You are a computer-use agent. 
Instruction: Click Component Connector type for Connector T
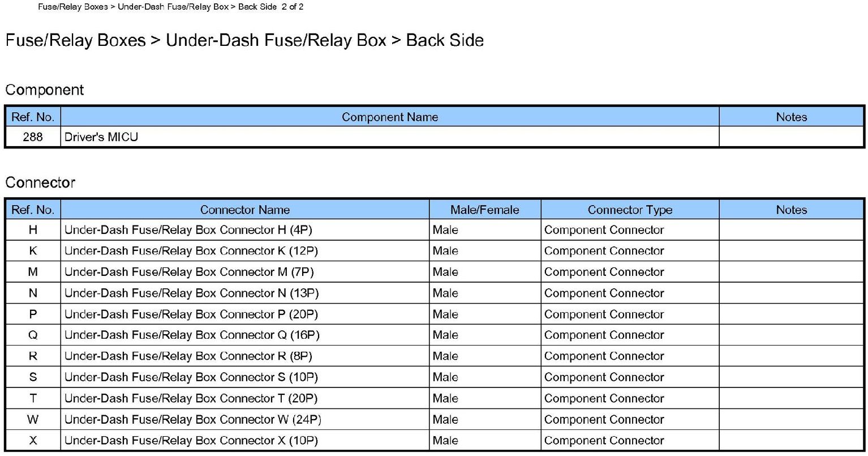click(604, 399)
